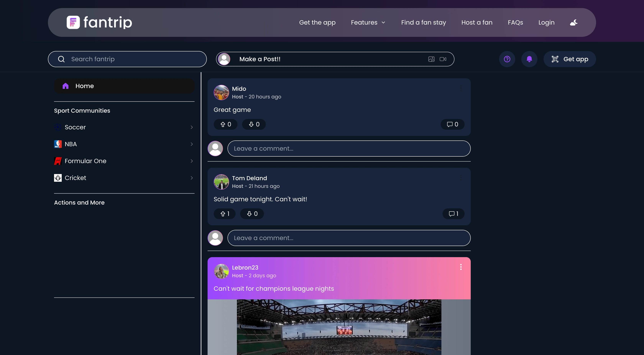Downvote Mido's Great game post
The height and width of the screenshot is (355, 644).
(x=254, y=124)
